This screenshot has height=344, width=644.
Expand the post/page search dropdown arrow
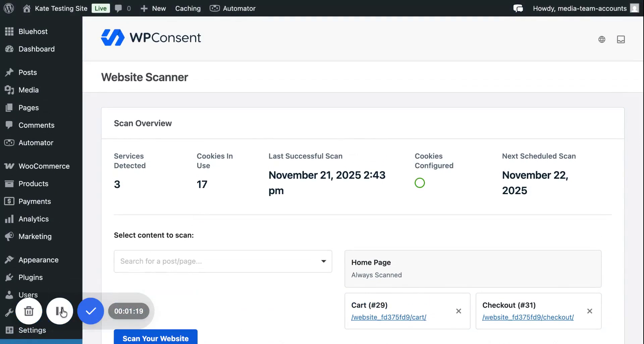pyautogui.click(x=323, y=261)
